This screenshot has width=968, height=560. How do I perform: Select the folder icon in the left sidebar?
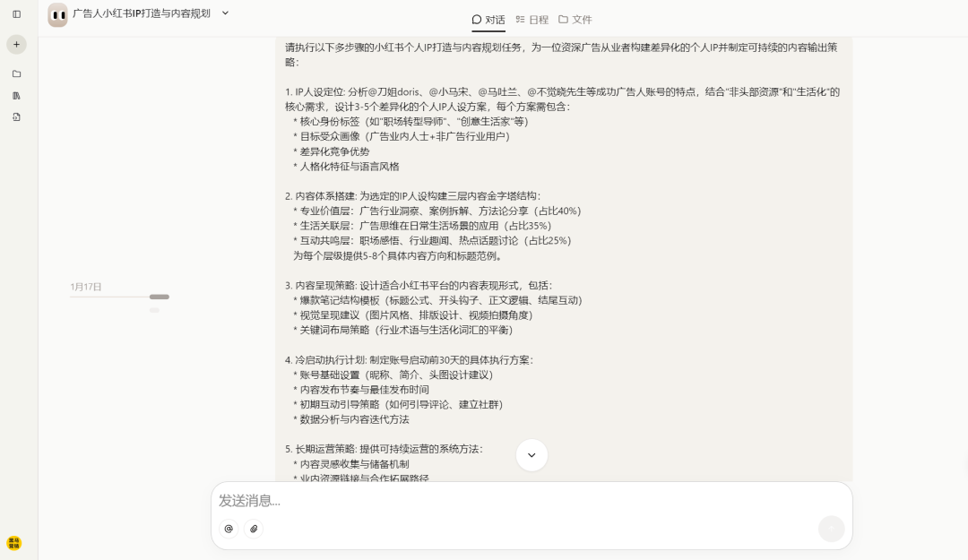[x=16, y=75]
